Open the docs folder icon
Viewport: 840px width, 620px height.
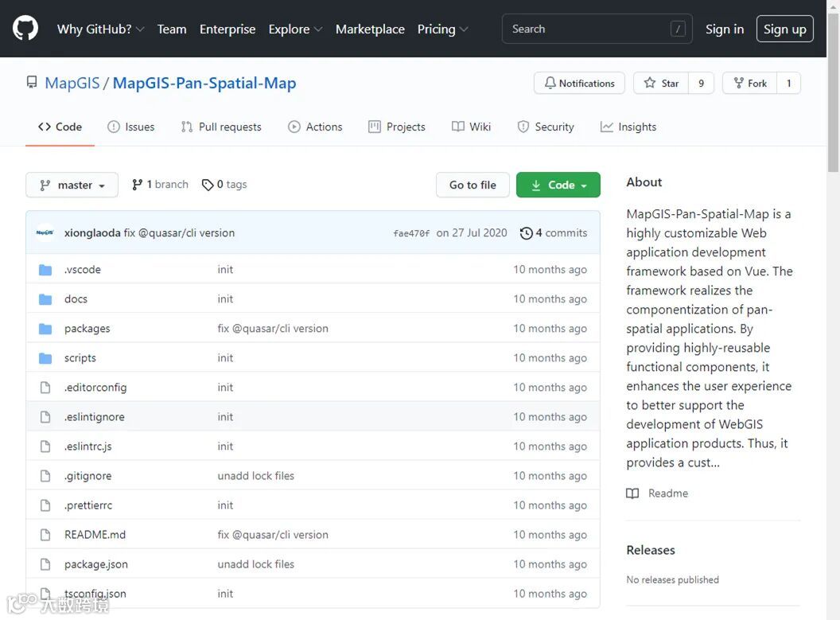click(x=45, y=299)
